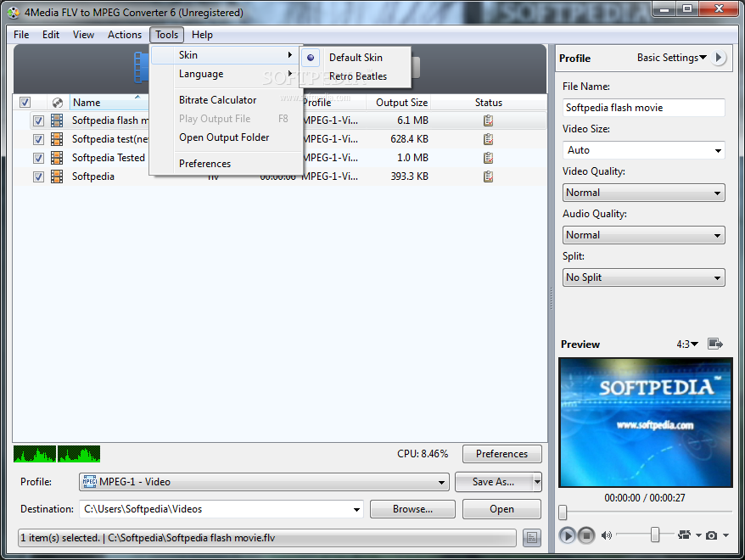The height and width of the screenshot is (560, 745).
Task: Open the Video Quality dropdown
Action: coord(644,193)
